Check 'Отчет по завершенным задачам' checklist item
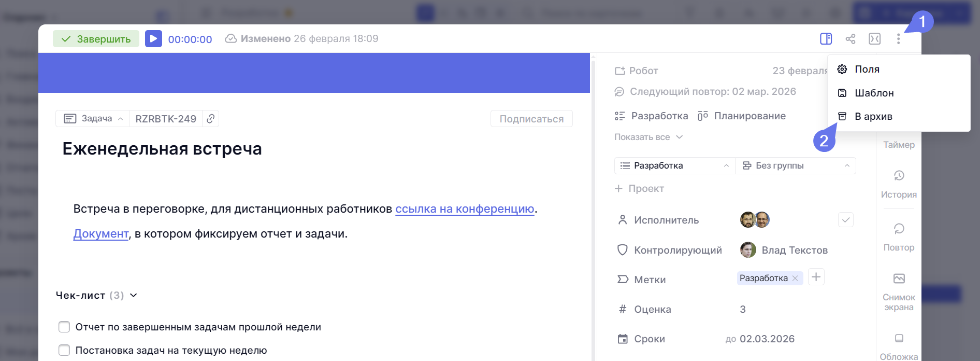980x361 pixels. 64,327
